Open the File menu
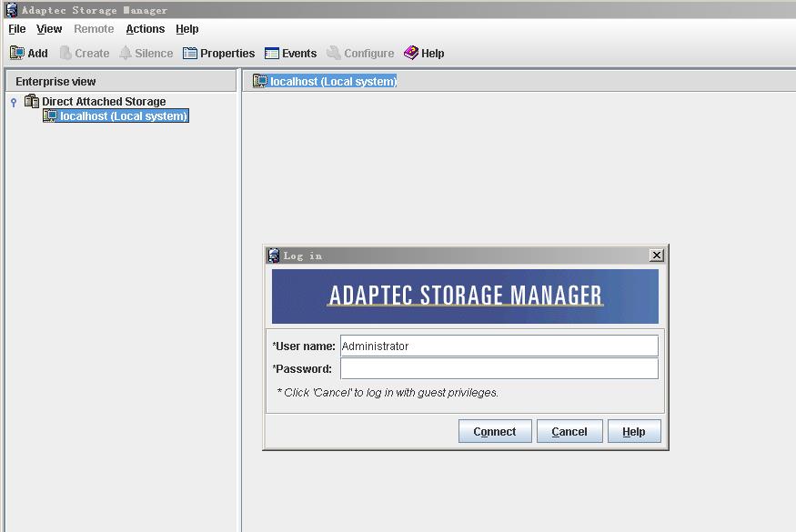 (16, 29)
